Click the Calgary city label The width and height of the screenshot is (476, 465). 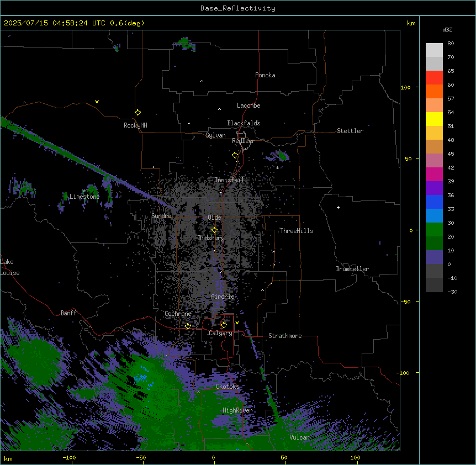[220, 333]
